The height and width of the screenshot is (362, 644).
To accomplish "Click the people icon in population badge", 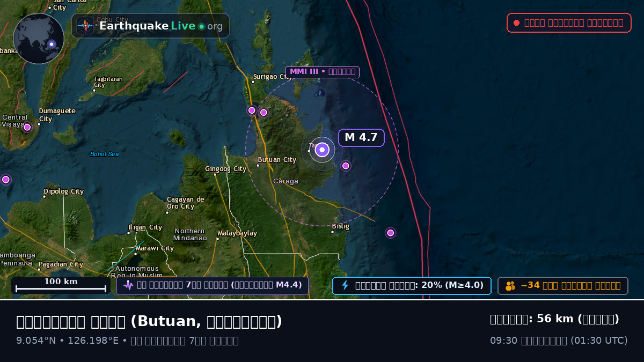I will [x=510, y=286].
